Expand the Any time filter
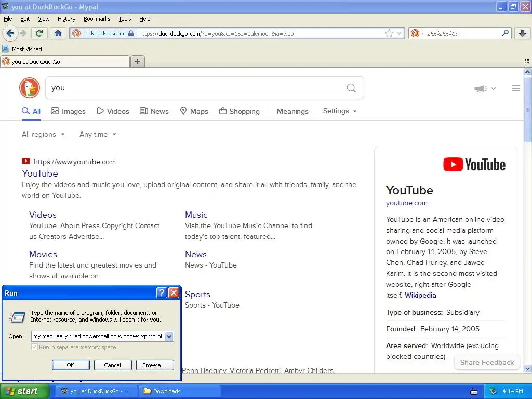 [x=98, y=135]
